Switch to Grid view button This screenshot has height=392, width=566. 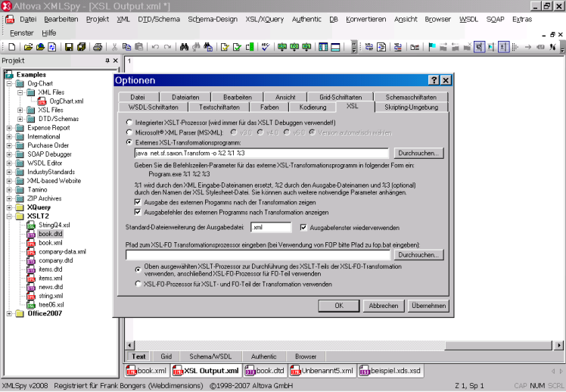pyautogui.click(x=166, y=356)
